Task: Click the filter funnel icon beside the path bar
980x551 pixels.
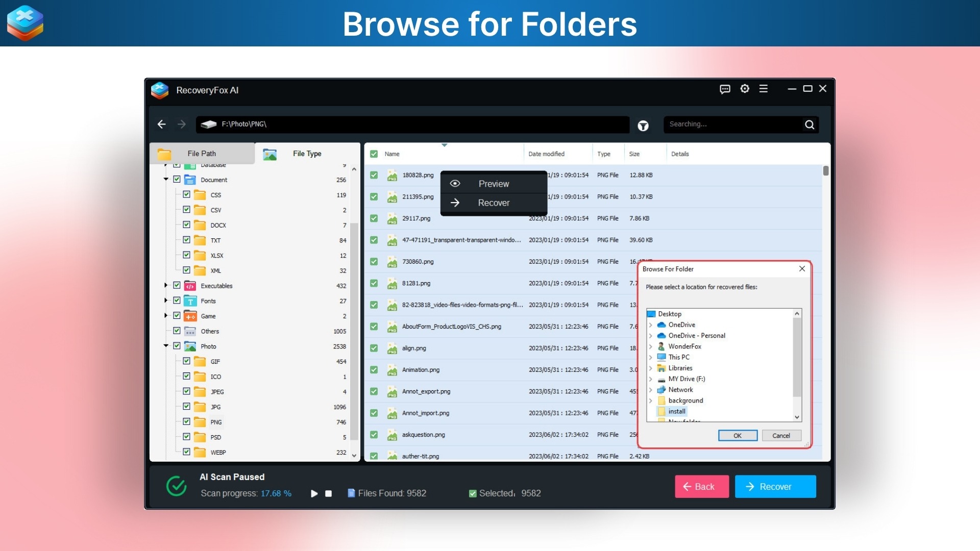Action: tap(643, 125)
